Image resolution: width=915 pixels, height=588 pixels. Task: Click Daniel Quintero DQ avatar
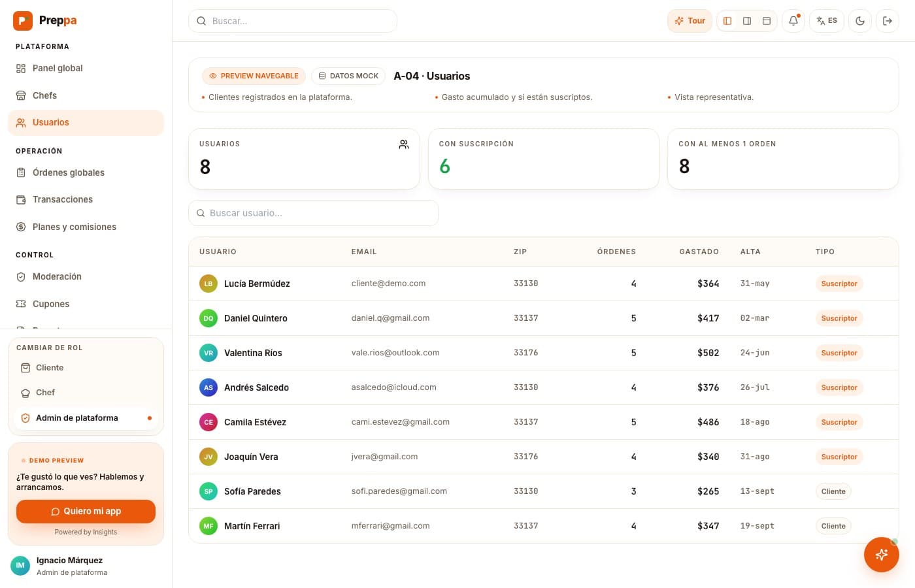208,318
